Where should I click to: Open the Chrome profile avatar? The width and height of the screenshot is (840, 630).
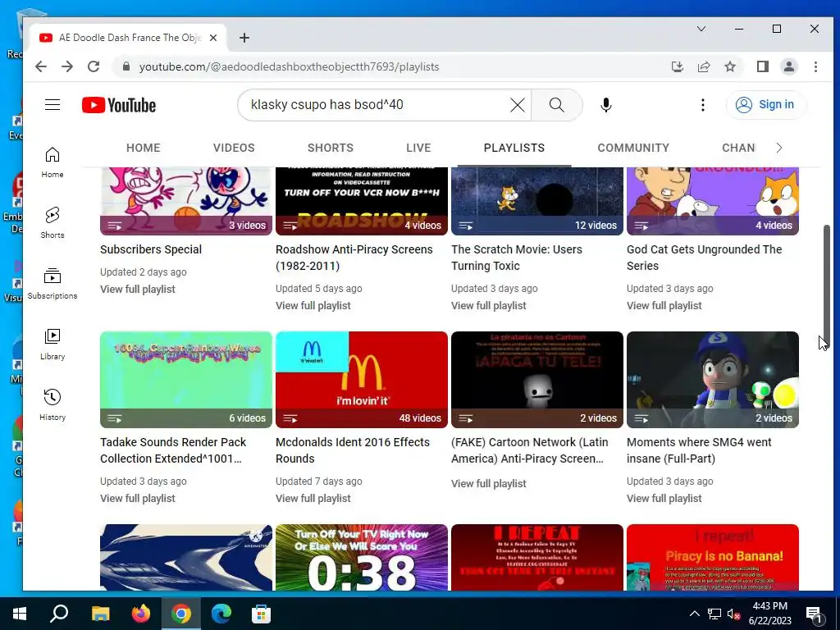tap(788, 66)
